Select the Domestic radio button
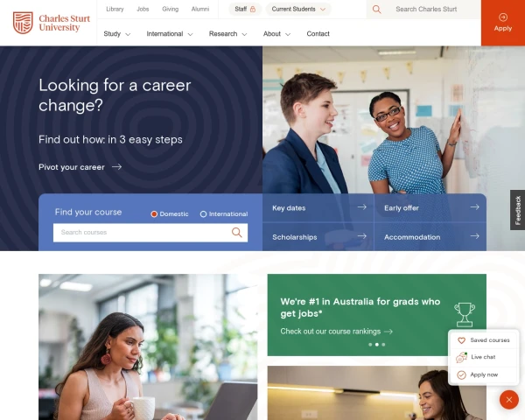The height and width of the screenshot is (420, 525). (154, 214)
